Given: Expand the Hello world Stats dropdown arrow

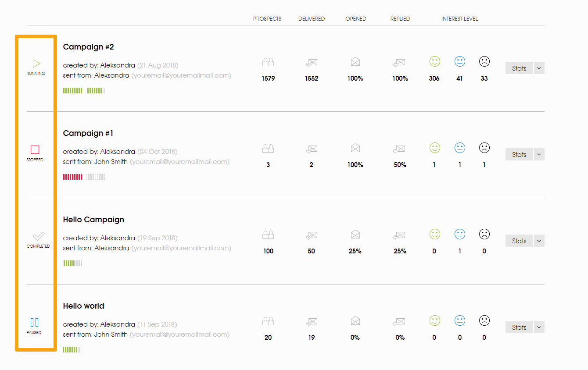Looking at the screenshot, I should (x=539, y=327).
